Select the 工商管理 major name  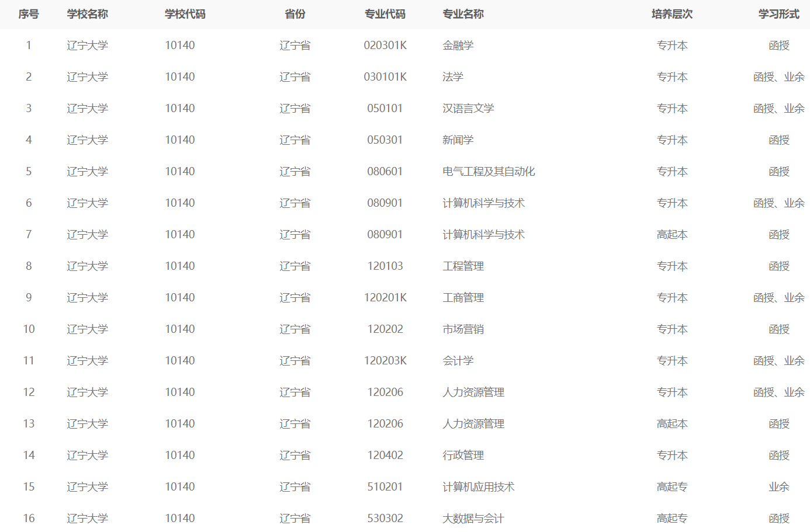463,298
